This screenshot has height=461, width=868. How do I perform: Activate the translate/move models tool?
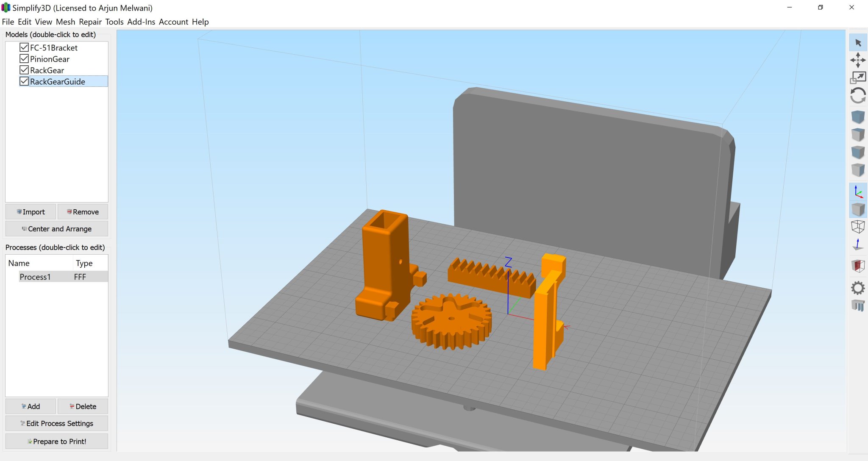[858, 60]
